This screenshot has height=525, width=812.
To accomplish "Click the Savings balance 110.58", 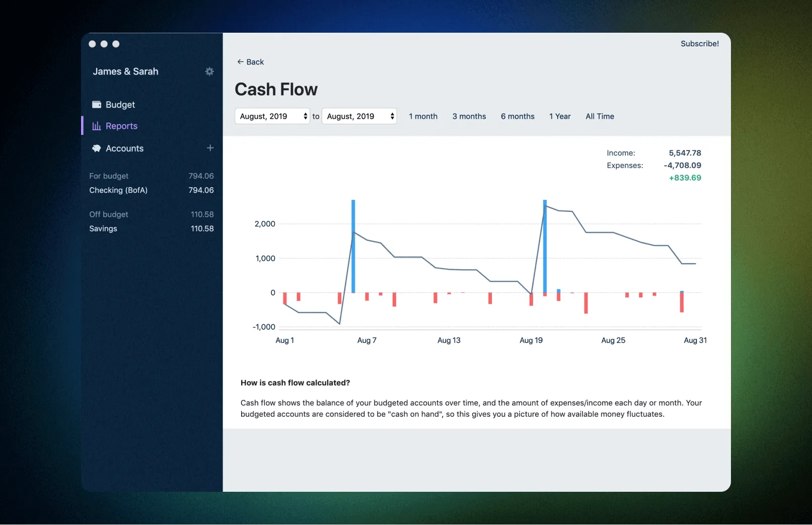I will 202,229.
